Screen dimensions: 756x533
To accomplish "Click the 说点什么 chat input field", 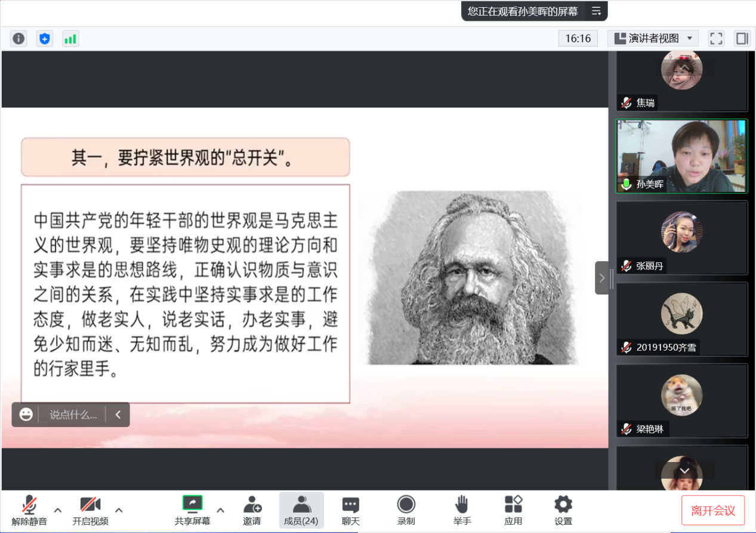I will [x=73, y=414].
